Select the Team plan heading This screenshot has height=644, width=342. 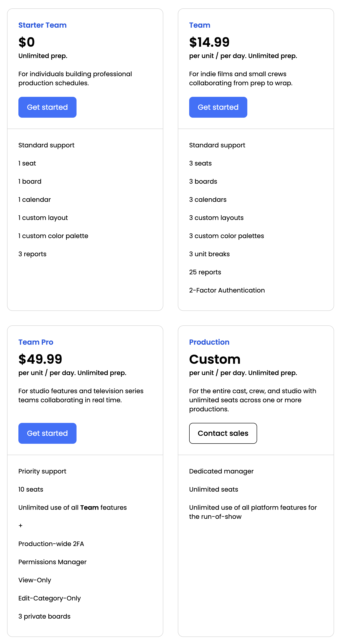(200, 25)
